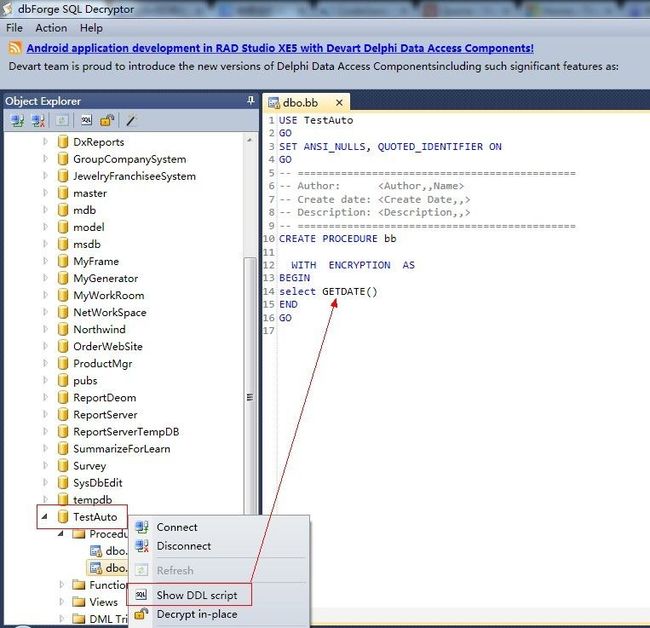Select the SummarizeForLearn database
The height and width of the screenshot is (628, 650).
(x=121, y=449)
